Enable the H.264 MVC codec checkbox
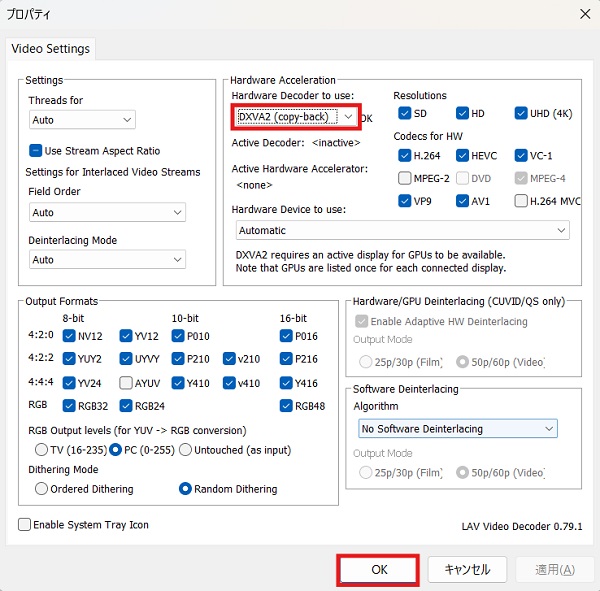 (x=522, y=201)
